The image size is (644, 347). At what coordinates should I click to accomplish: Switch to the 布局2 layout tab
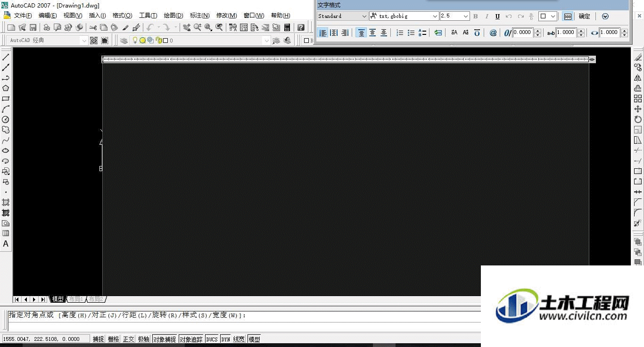click(96, 299)
